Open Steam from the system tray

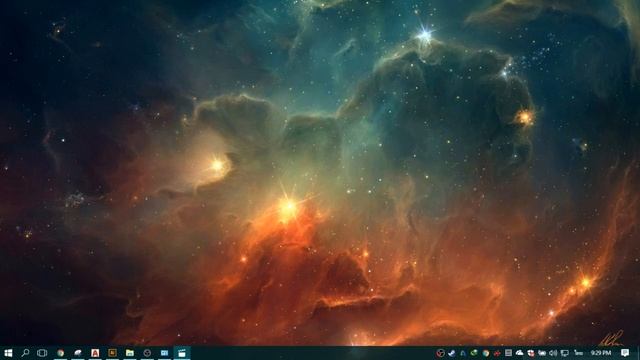coord(451,353)
